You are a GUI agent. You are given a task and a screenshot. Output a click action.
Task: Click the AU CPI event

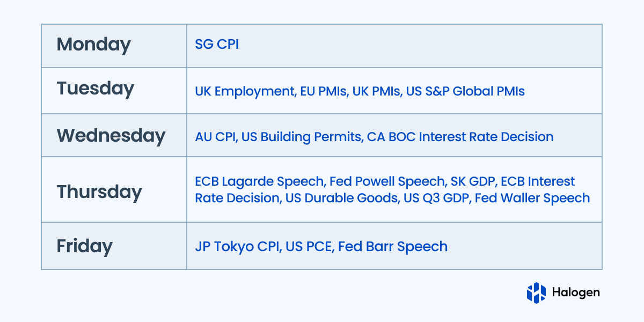pos(215,137)
